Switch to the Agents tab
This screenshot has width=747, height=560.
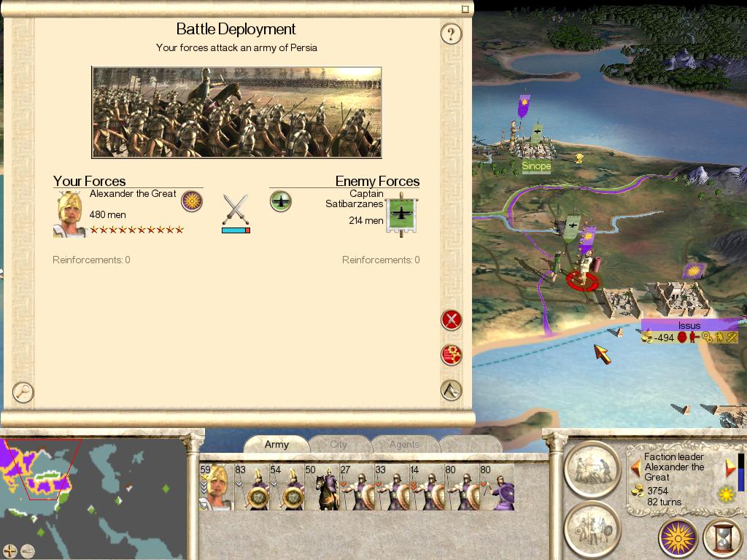click(404, 444)
